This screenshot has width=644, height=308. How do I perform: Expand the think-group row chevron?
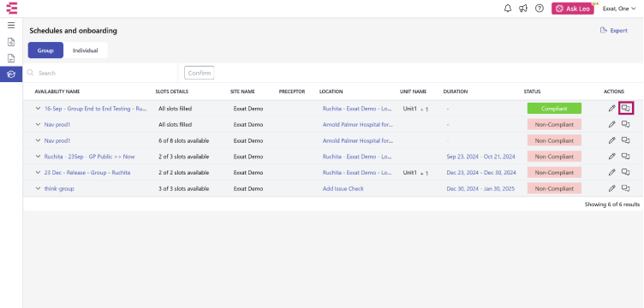click(38, 189)
